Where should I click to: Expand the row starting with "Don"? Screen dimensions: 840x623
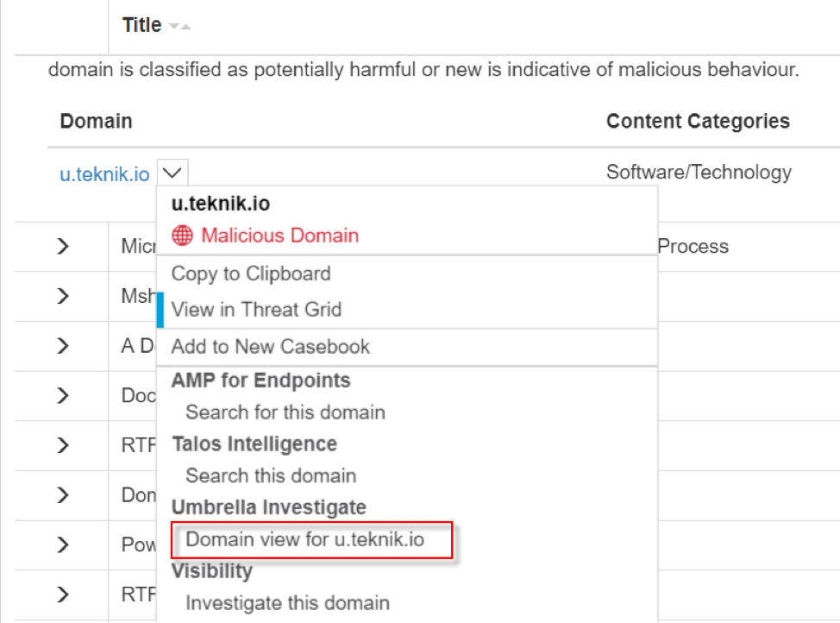tap(62, 495)
